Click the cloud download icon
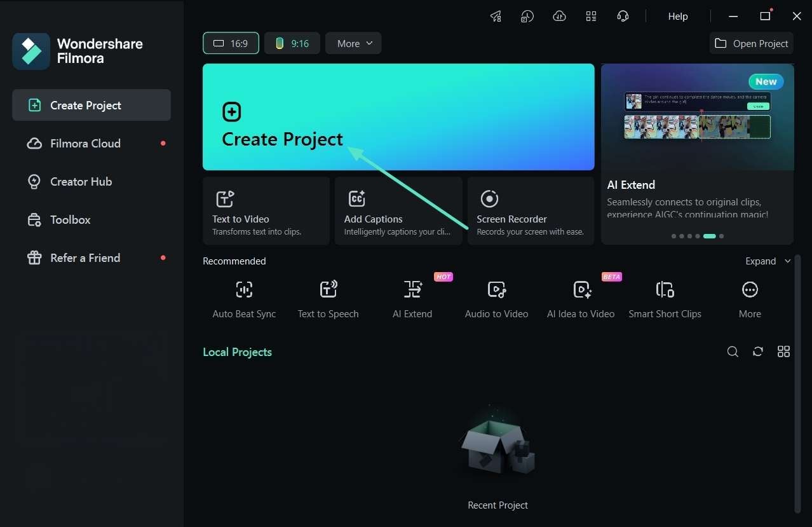The height and width of the screenshot is (527, 812). point(559,17)
